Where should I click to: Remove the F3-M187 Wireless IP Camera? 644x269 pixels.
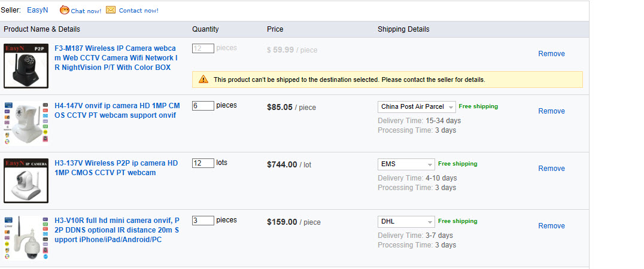tap(551, 54)
